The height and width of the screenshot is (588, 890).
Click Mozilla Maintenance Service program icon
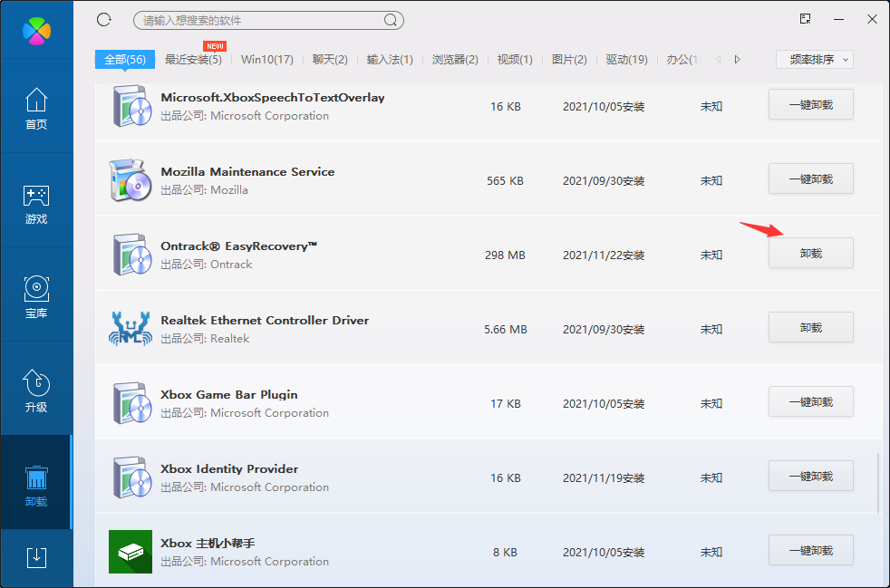pyautogui.click(x=131, y=180)
